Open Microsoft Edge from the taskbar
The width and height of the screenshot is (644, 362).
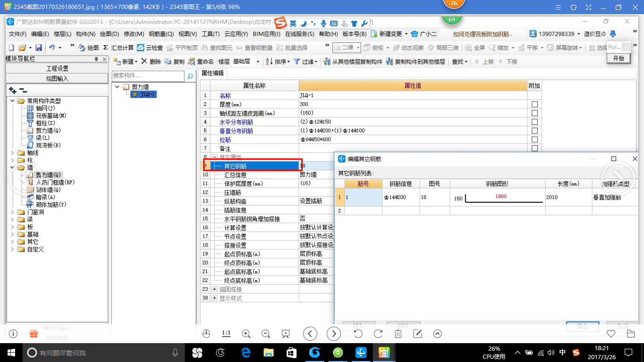246,352
